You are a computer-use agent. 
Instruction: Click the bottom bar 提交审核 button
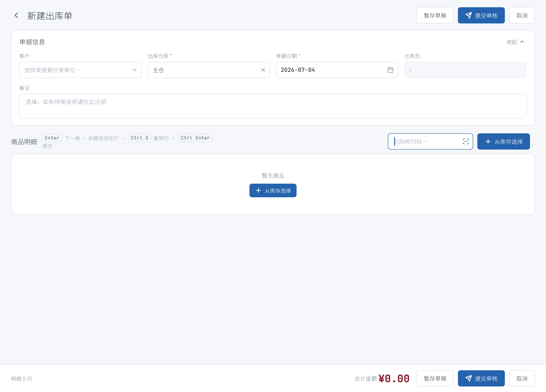481,378
